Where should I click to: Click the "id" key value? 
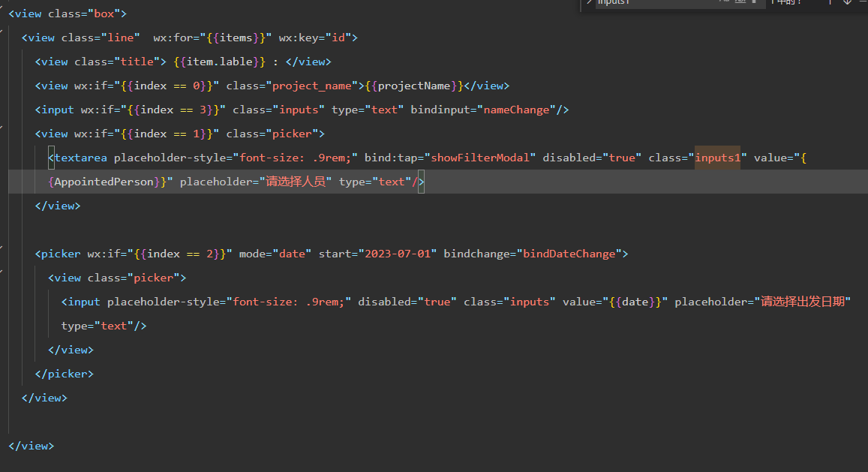tap(338, 38)
